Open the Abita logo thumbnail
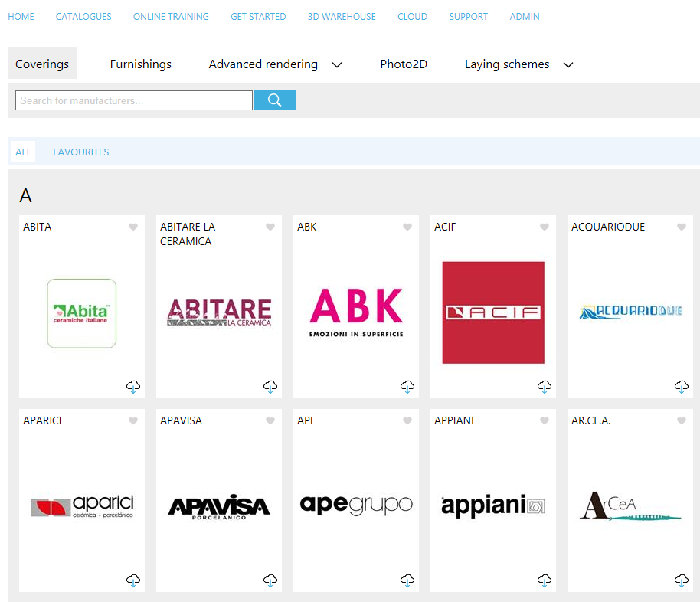Image resolution: width=700 pixels, height=602 pixels. [x=82, y=313]
